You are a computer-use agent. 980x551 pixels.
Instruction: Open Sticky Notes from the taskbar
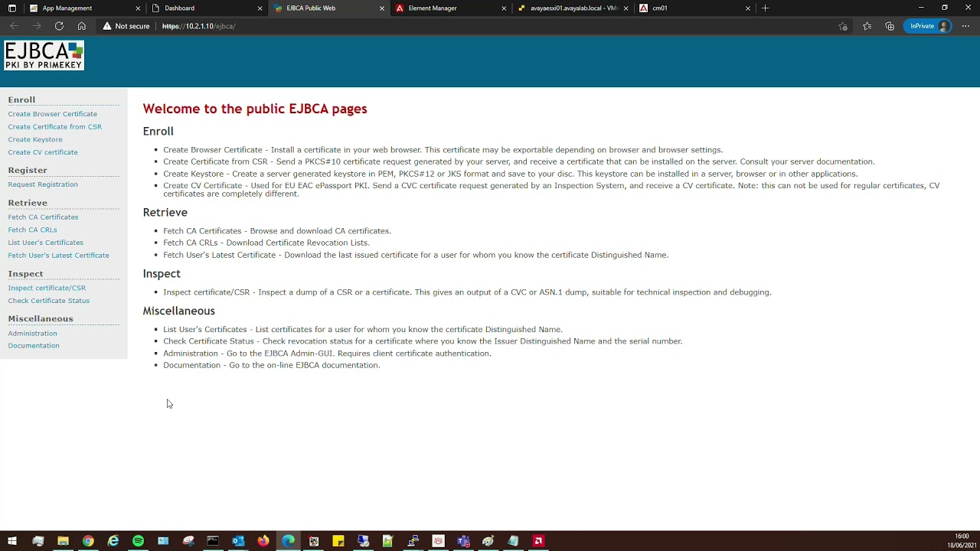(338, 541)
